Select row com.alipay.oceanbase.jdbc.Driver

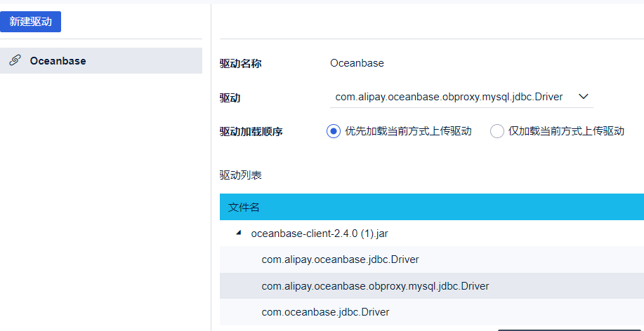point(432,259)
